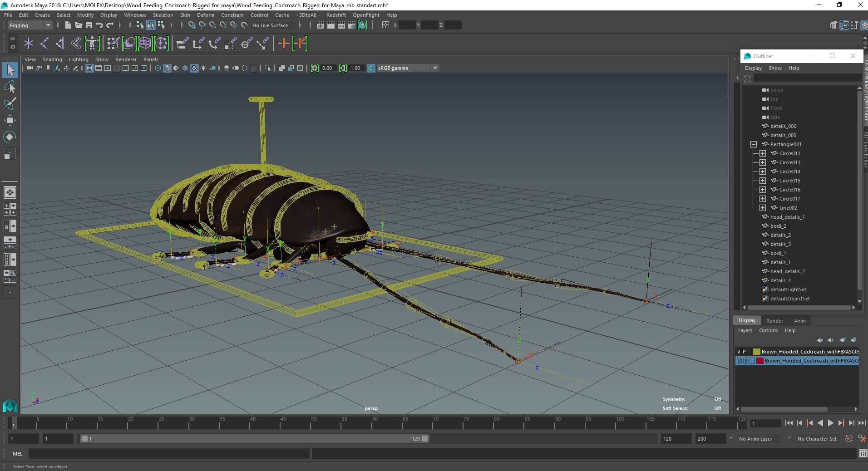
Task: Jump to end of playback range
Action: click(x=862, y=423)
